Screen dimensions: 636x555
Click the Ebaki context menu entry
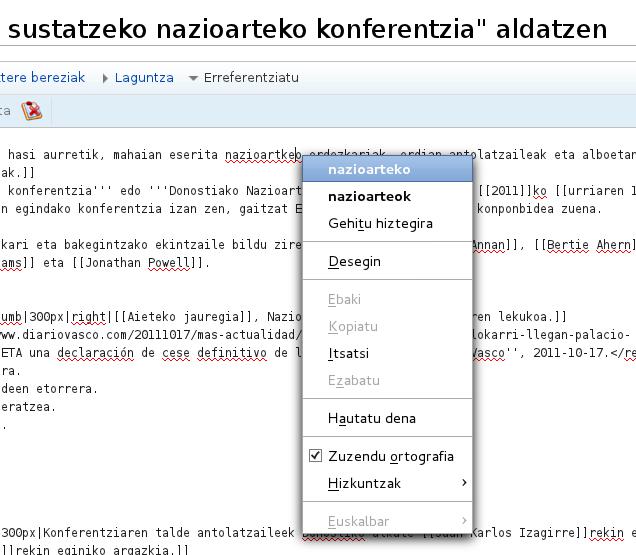coord(344,299)
